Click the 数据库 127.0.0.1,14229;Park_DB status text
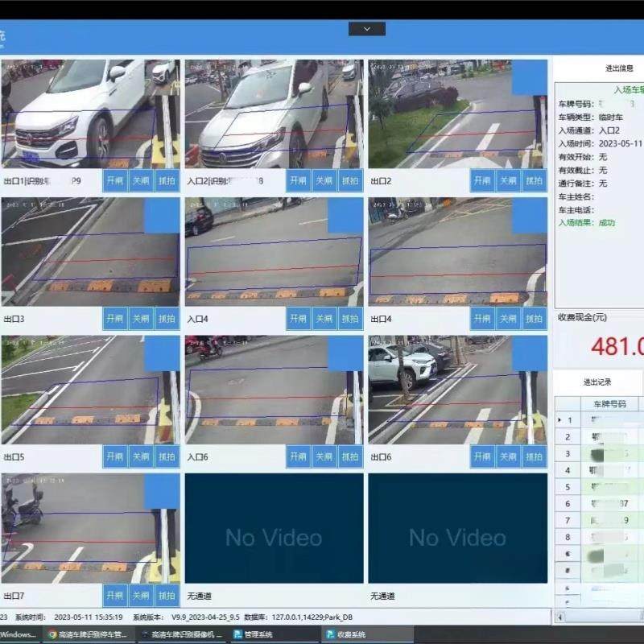This screenshot has height=644, width=644. click(298, 617)
